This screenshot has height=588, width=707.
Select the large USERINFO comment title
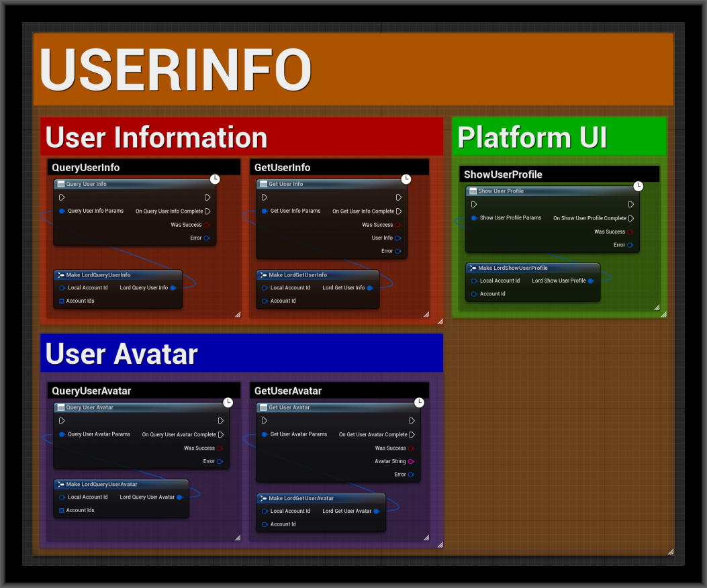point(353,69)
